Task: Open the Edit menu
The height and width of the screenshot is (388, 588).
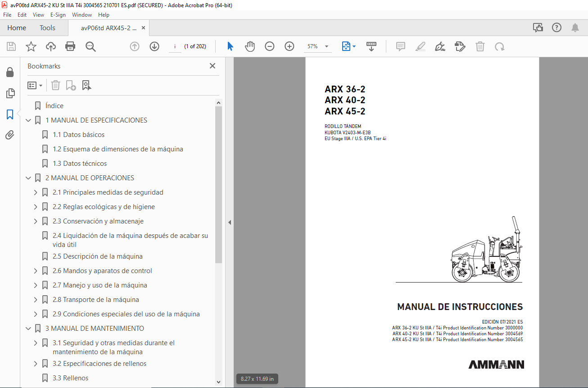Action: [x=22, y=15]
